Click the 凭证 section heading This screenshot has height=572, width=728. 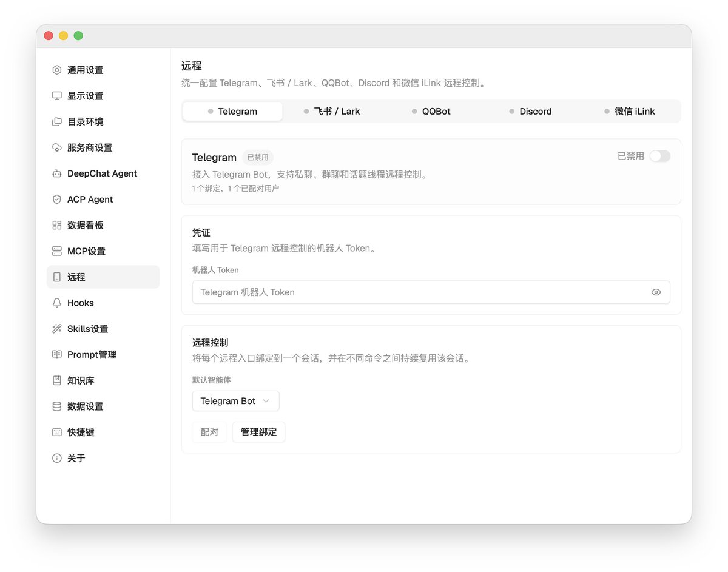[x=201, y=232]
